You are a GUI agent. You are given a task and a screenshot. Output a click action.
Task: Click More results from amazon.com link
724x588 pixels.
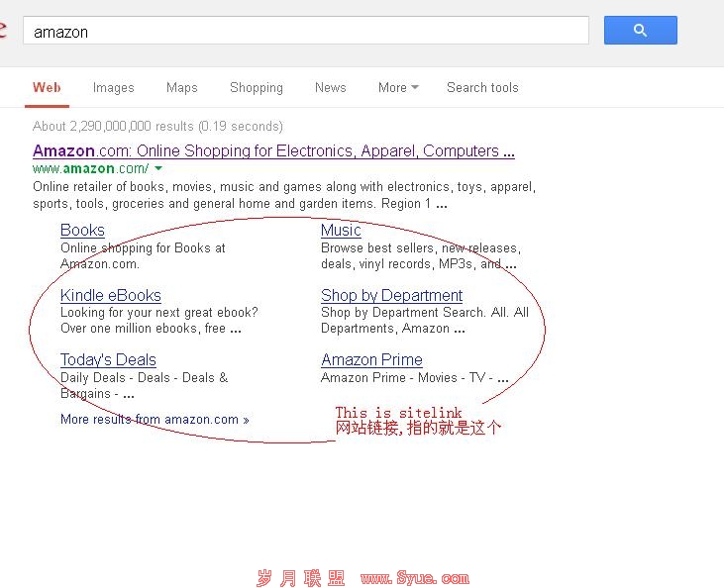155,419
